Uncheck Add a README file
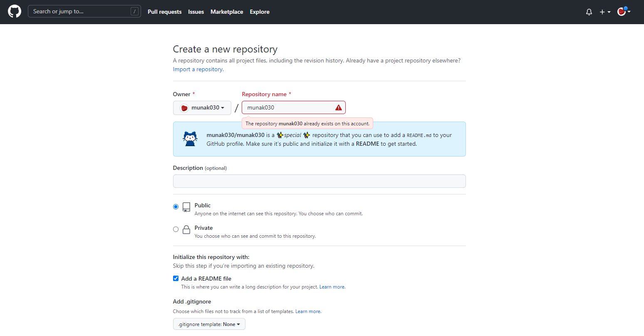The image size is (644, 336). point(176,278)
